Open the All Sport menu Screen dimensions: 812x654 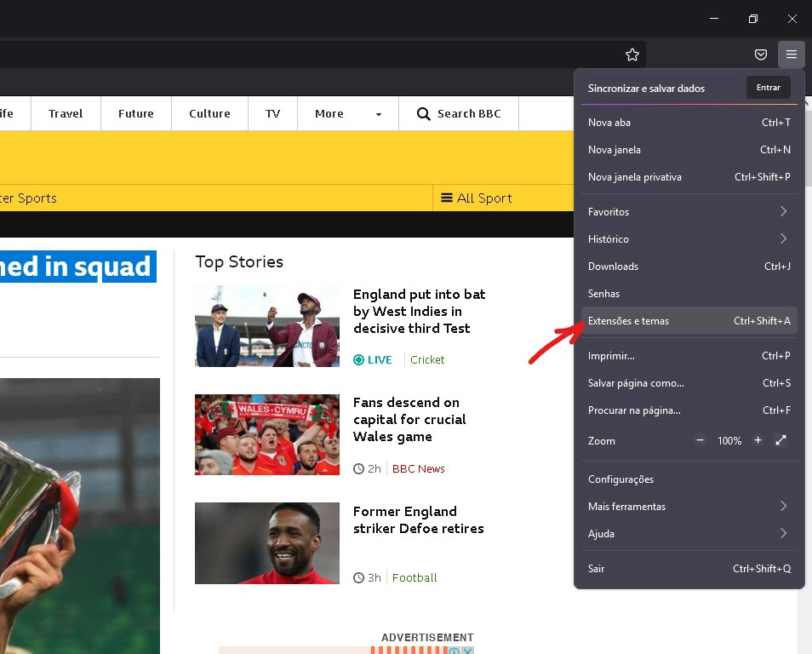coord(476,198)
